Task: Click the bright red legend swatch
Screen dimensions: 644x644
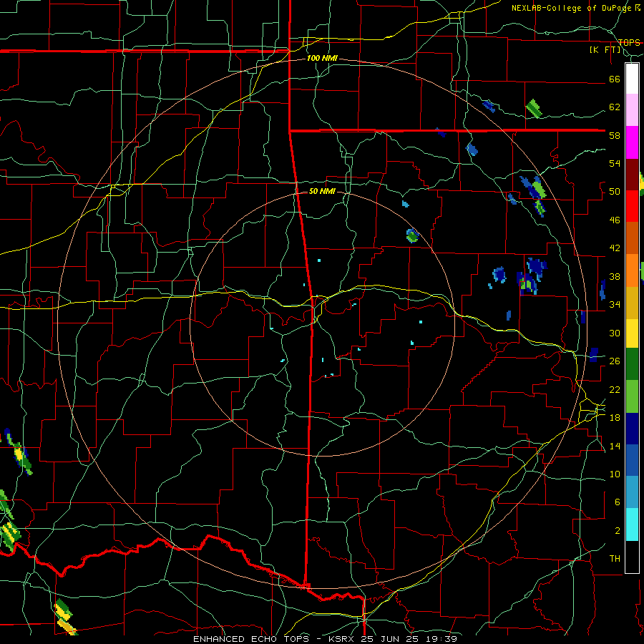Action: (x=632, y=206)
